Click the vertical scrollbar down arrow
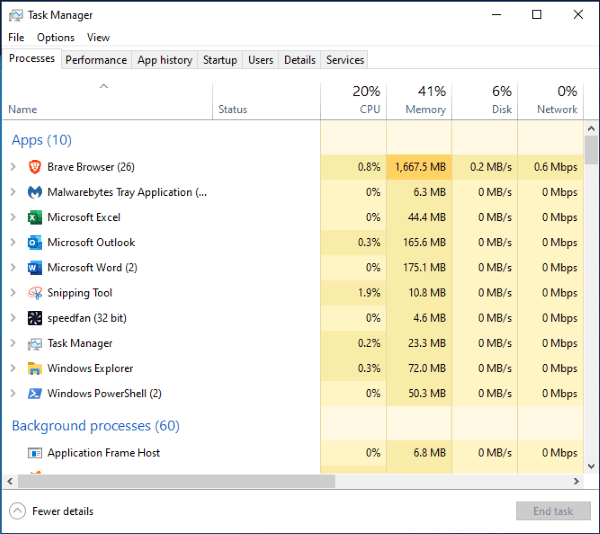 click(x=591, y=466)
